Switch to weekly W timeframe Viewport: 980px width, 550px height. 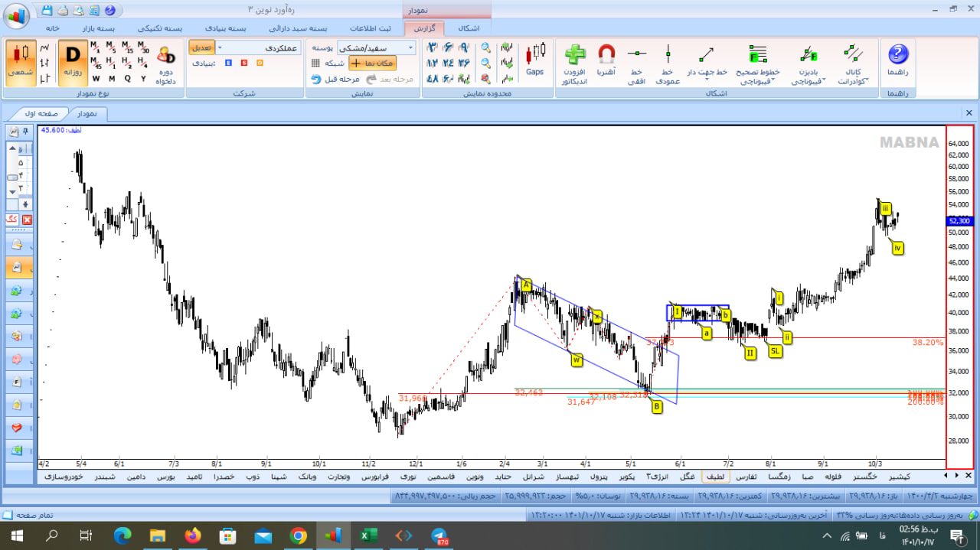pos(96,78)
